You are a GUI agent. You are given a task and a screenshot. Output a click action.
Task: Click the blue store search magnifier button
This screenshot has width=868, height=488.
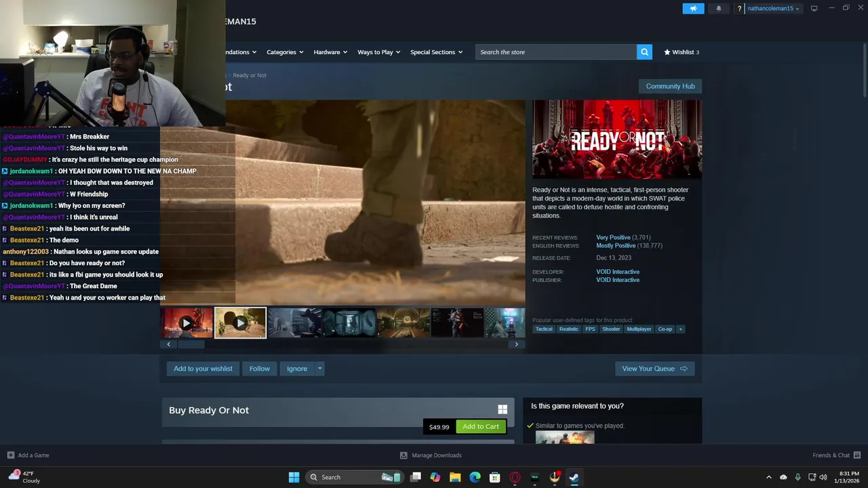point(644,52)
